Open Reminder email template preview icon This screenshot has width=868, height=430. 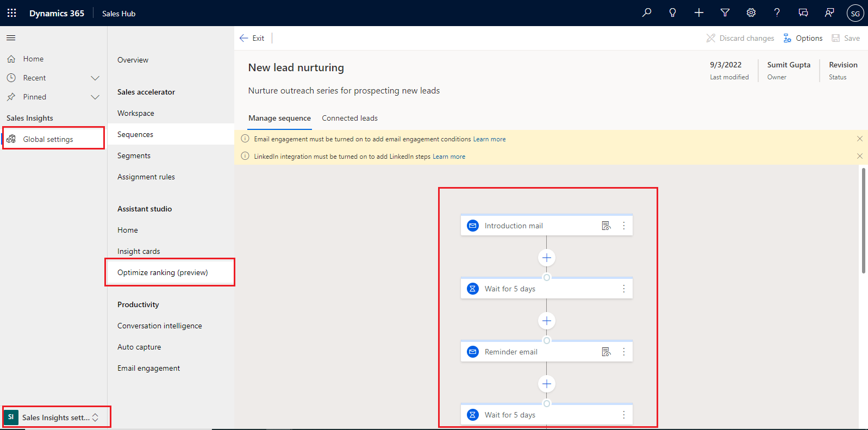(x=607, y=352)
